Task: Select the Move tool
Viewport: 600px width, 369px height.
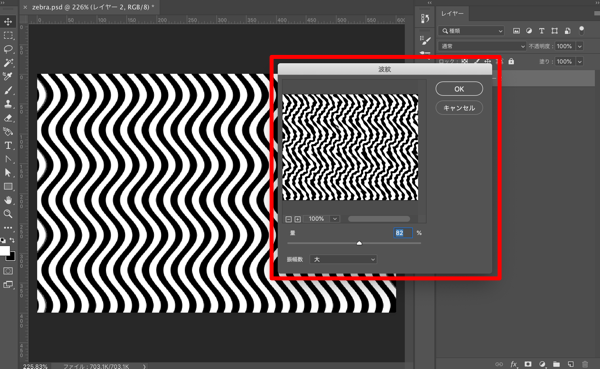Action: click(x=8, y=21)
